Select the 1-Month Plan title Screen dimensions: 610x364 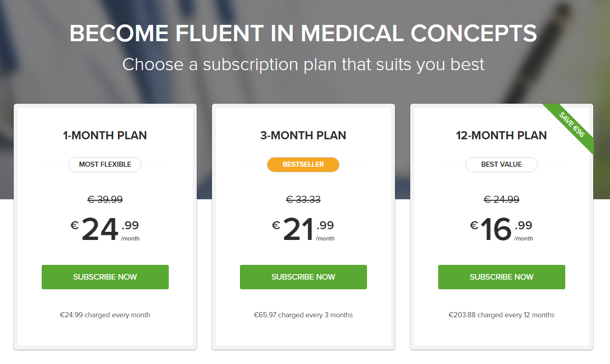coord(105,136)
